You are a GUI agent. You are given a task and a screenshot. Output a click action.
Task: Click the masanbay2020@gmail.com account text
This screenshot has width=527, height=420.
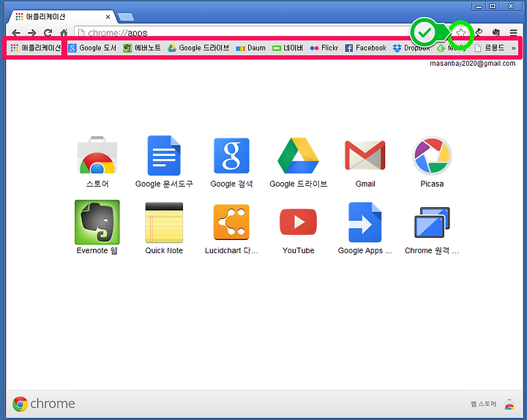[x=472, y=63]
